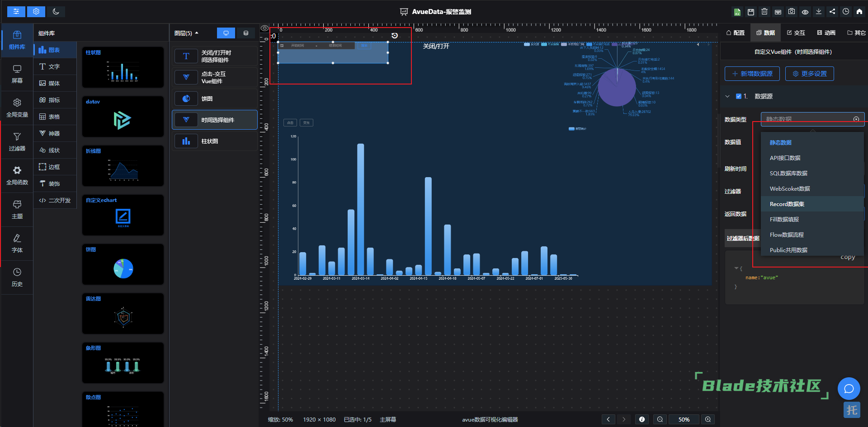
Task: Select Record数据集 from the data type list
Action: [787, 204]
